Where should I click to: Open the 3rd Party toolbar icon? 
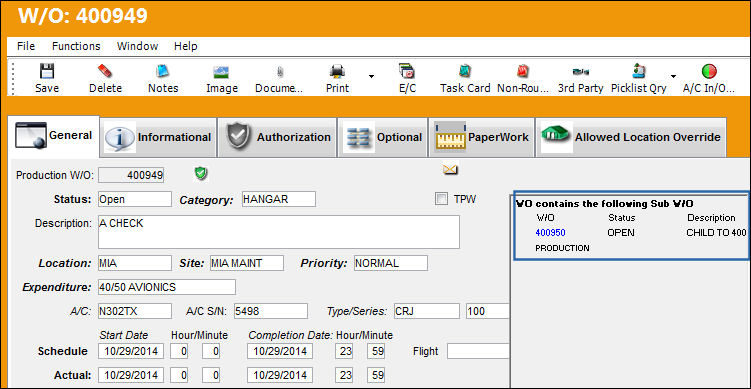pyautogui.click(x=580, y=72)
